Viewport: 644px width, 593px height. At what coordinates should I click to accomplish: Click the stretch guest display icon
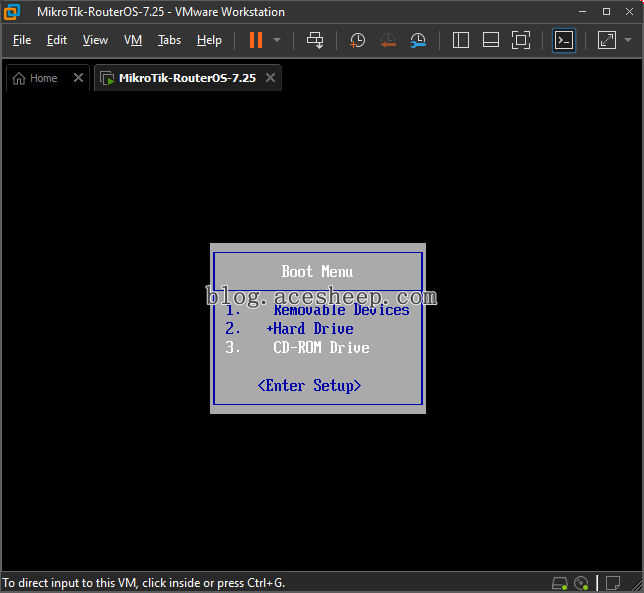(607, 40)
